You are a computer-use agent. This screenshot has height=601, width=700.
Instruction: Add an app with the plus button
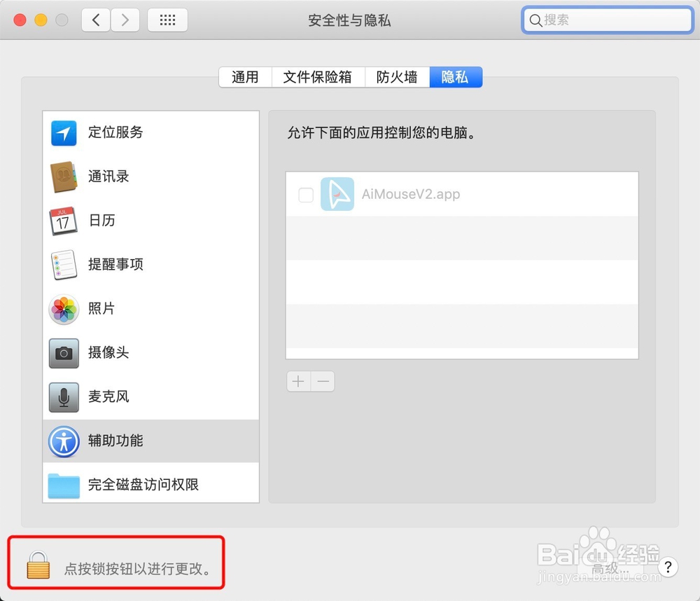(x=297, y=381)
